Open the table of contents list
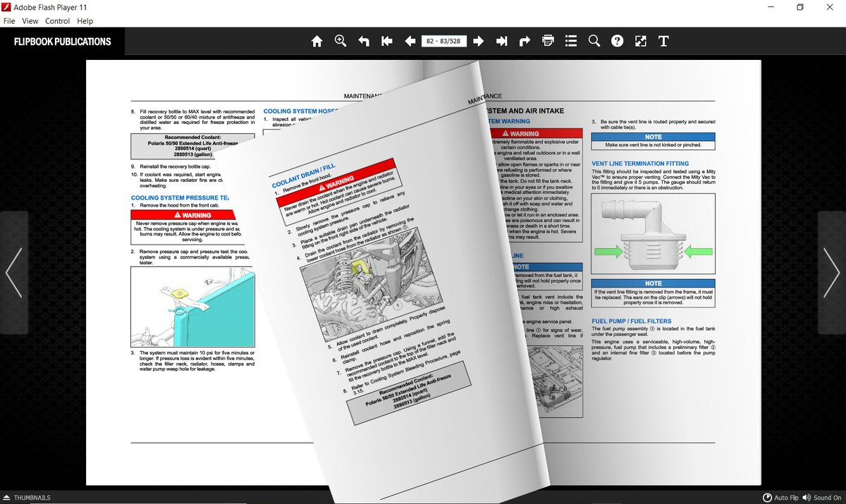 click(571, 42)
